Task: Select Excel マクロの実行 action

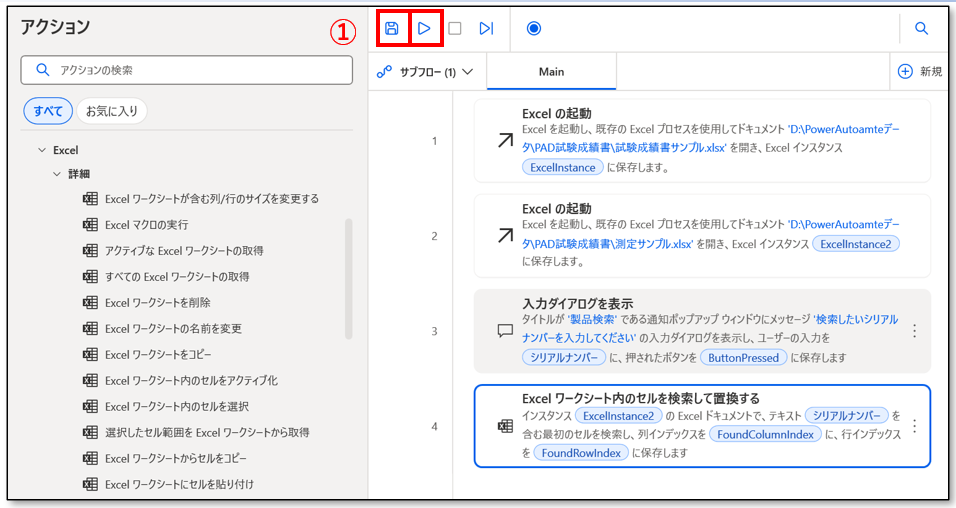Action: [x=146, y=224]
